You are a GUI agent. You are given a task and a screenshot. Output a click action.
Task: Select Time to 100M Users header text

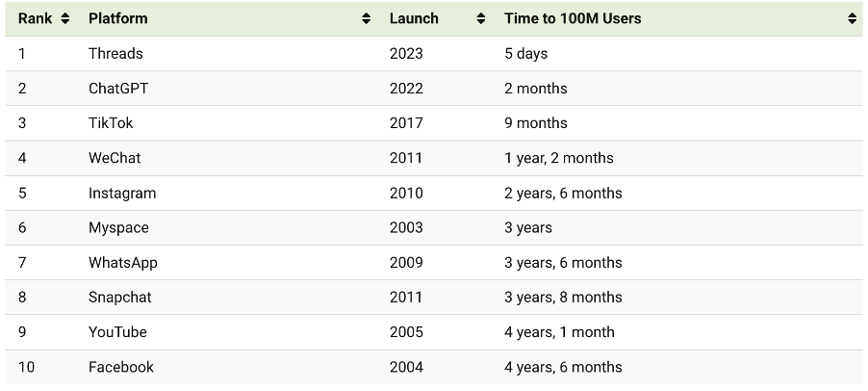pos(573,18)
